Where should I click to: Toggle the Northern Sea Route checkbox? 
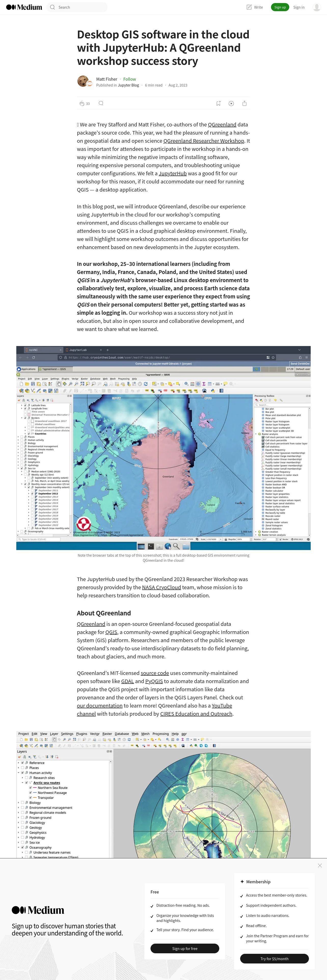coord(31,788)
